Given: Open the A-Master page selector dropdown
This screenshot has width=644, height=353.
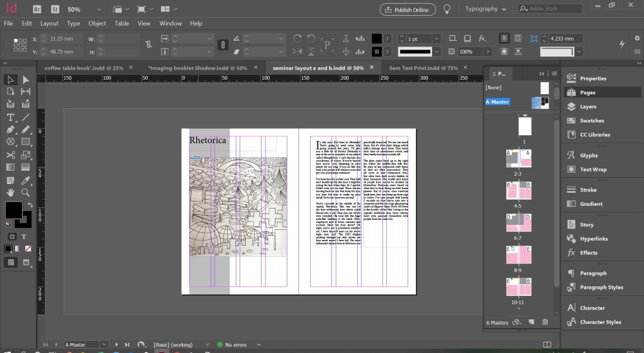Looking at the screenshot, I should click(x=103, y=344).
